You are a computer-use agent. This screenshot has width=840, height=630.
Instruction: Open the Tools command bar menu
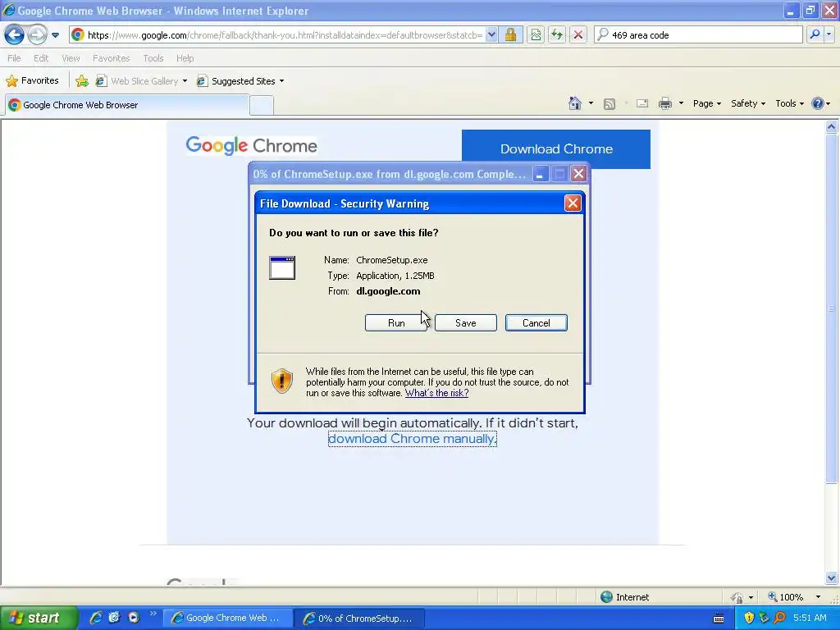tap(789, 103)
